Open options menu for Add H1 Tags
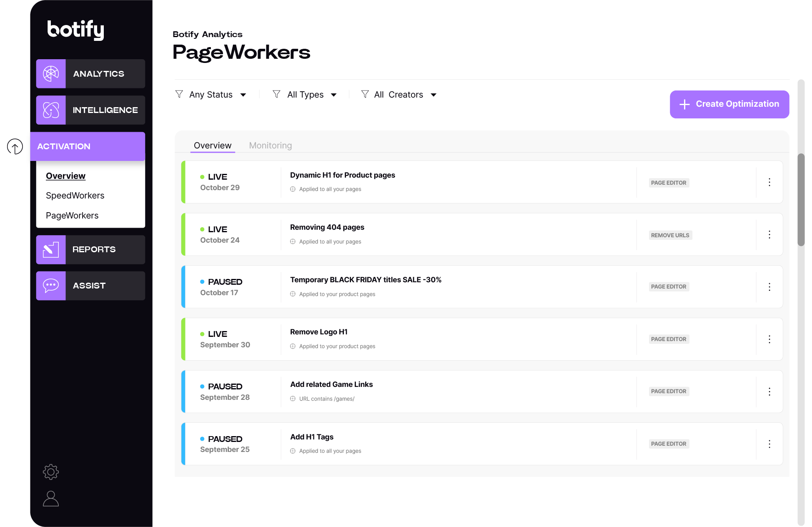 [769, 444]
